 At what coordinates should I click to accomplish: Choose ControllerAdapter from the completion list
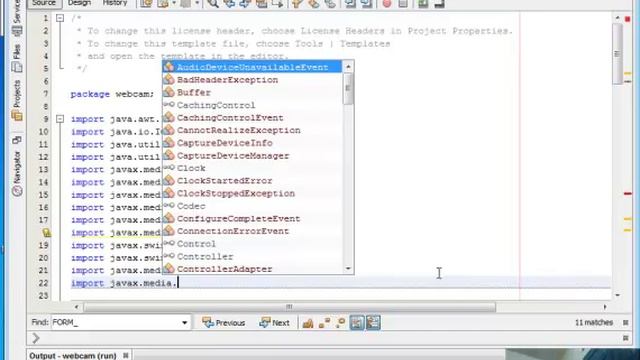click(252, 269)
